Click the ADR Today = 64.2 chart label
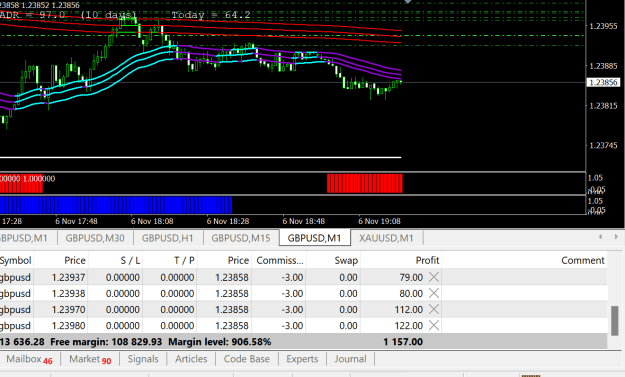The height and width of the screenshot is (377, 625). point(211,15)
